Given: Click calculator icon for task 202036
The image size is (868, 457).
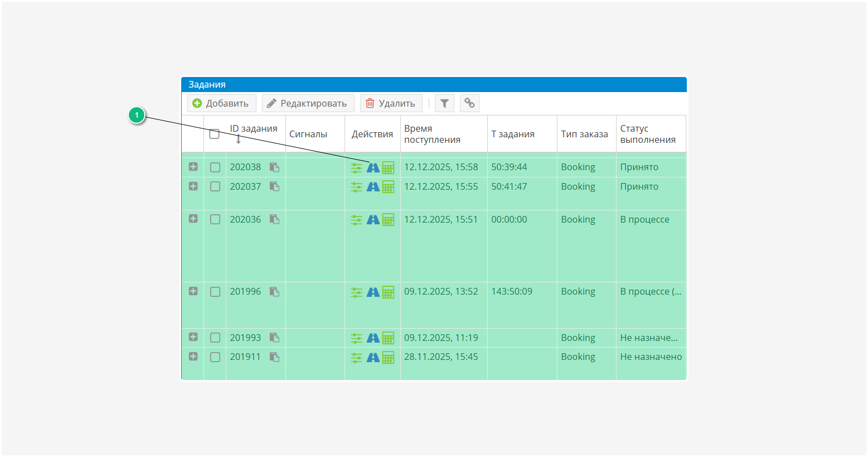Looking at the screenshot, I should [x=388, y=220].
